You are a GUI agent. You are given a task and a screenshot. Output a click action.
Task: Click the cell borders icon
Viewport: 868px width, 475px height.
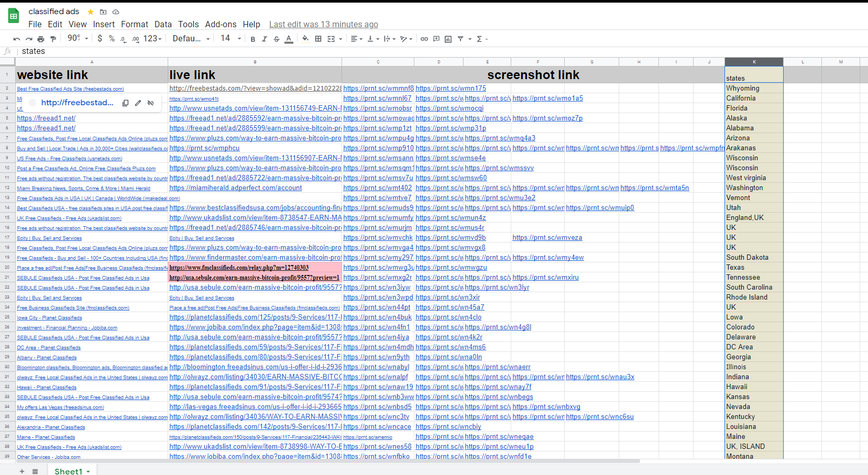click(318, 39)
